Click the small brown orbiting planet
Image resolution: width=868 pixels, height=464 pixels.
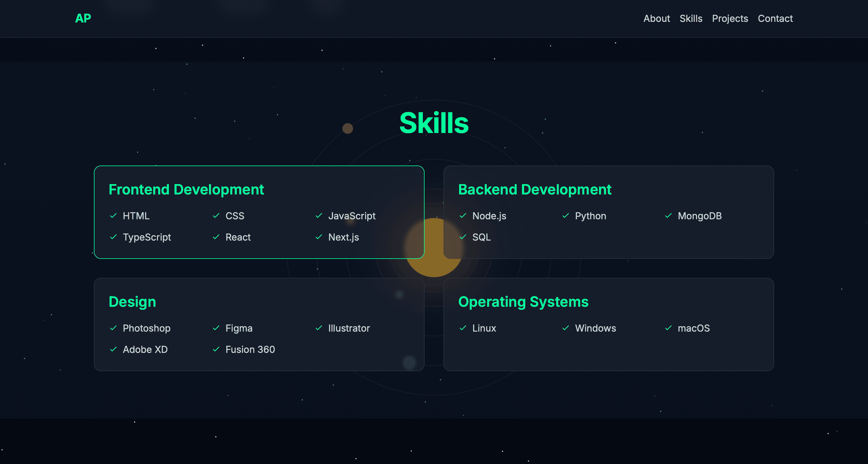(347, 129)
